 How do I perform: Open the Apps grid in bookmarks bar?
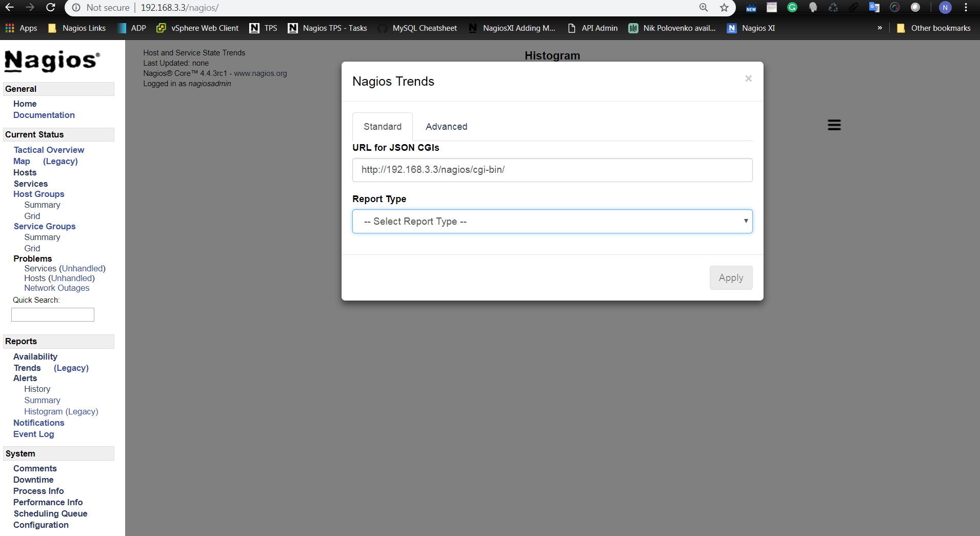click(x=21, y=28)
